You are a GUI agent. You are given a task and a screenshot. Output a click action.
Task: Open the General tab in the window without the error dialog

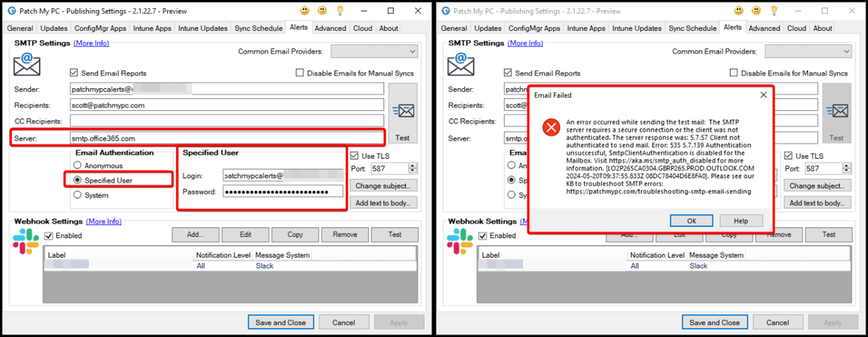[x=20, y=28]
